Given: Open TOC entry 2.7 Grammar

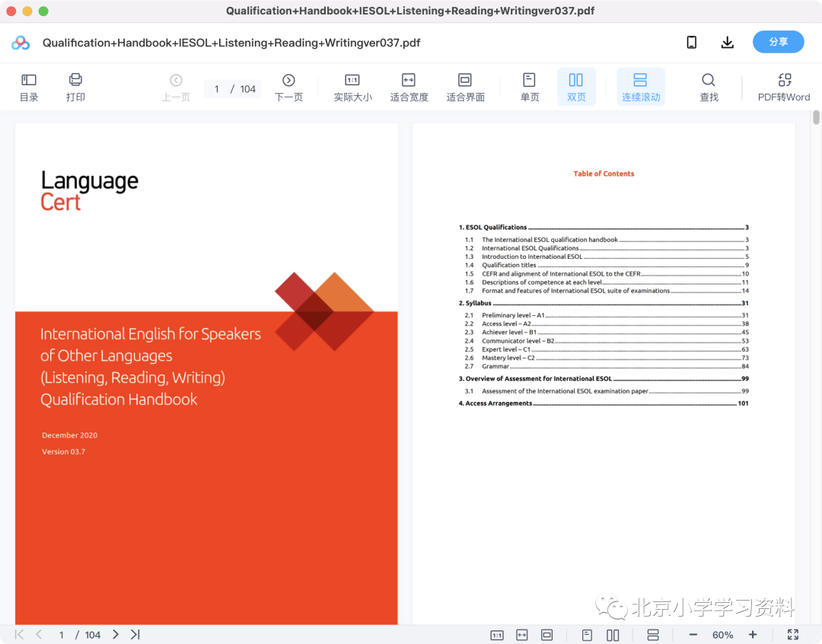Looking at the screenshot, I should (x=607, y=366).
